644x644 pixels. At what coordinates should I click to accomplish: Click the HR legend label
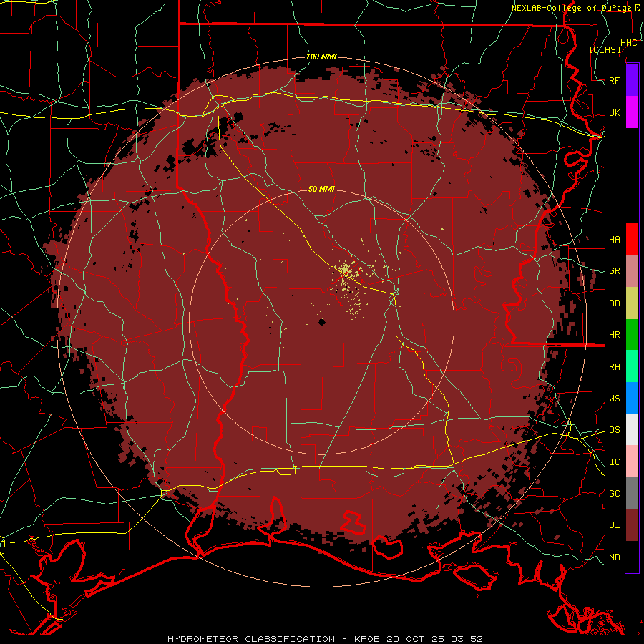pyautogui.click(x=615, y=335)
